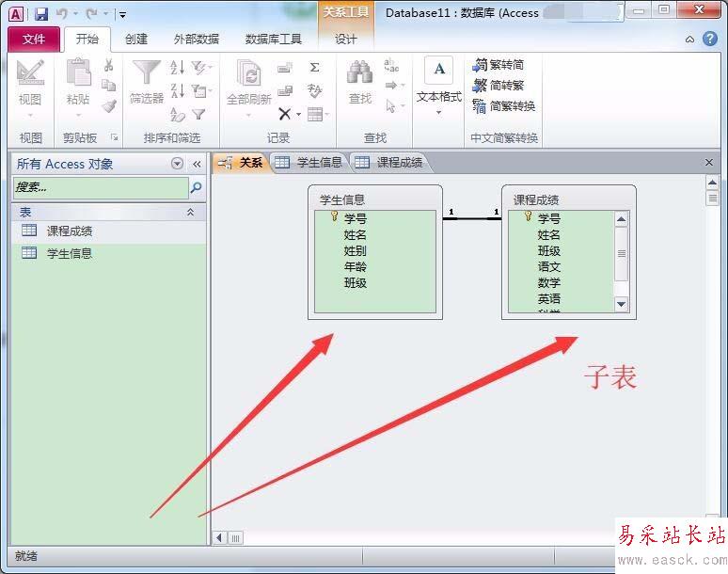Close the current document tab with X
The width and height of the screenshot is (728, 574).
[709, 162]
